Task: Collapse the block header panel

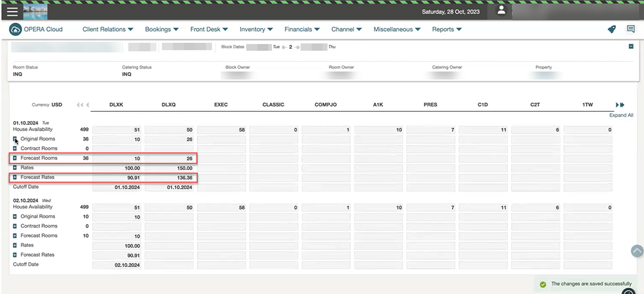Action: tap(631, 47)
